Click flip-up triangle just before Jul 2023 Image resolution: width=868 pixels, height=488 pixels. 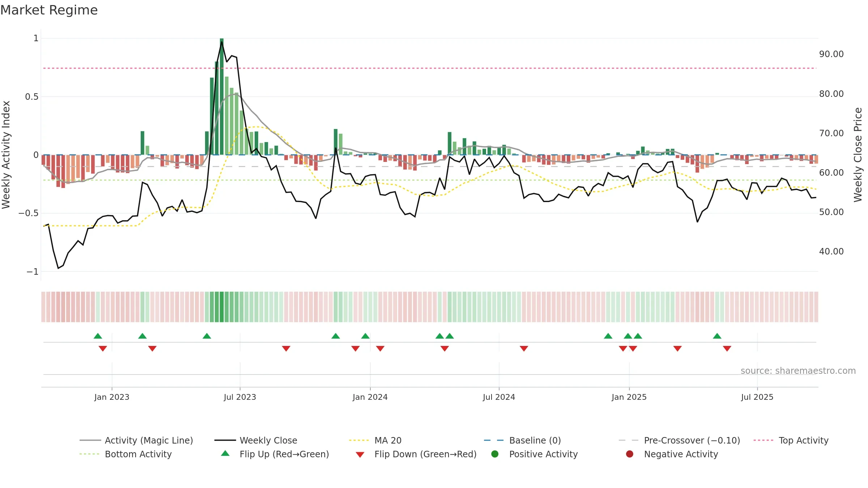coord(207,336)
